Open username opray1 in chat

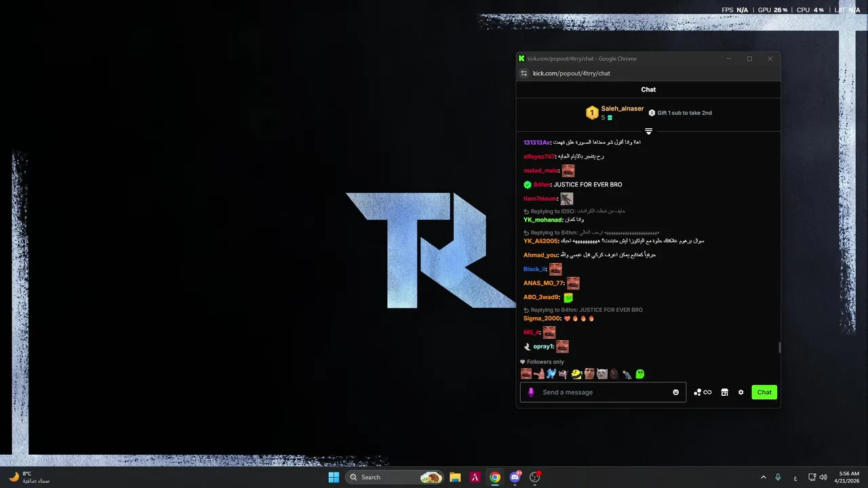pyautogui.click(x=543, y=346)
